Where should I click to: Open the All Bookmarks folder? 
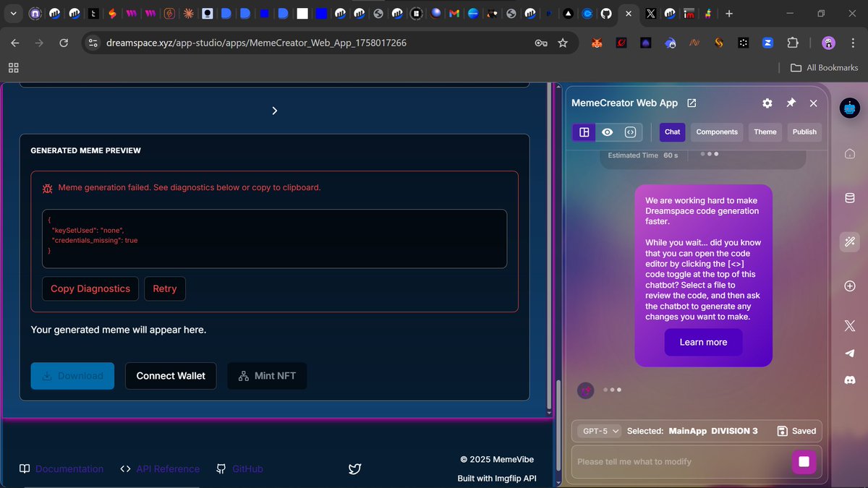[824, 67]
